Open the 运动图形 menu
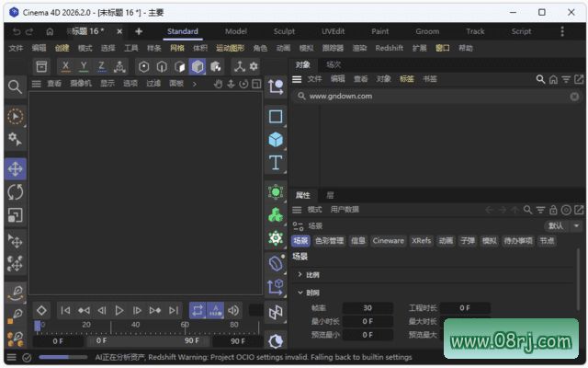 point(230,48)
